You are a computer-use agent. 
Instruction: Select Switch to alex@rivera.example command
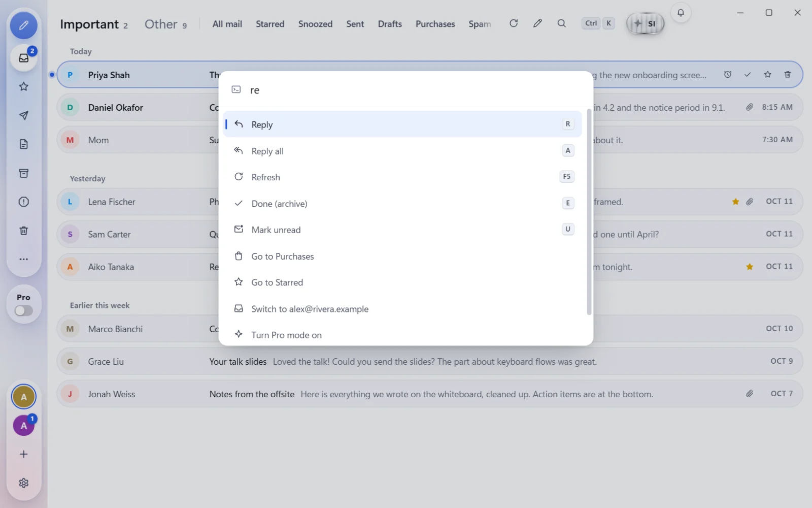click(402, 309)
